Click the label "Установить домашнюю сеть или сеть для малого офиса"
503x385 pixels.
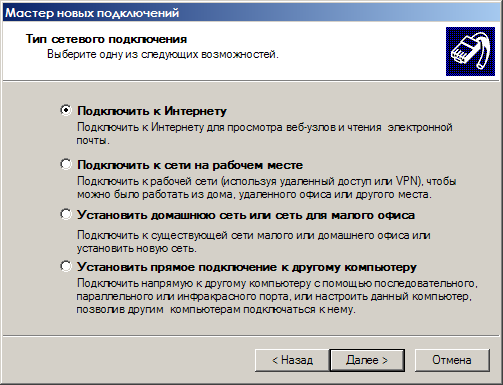pos(246,215)
